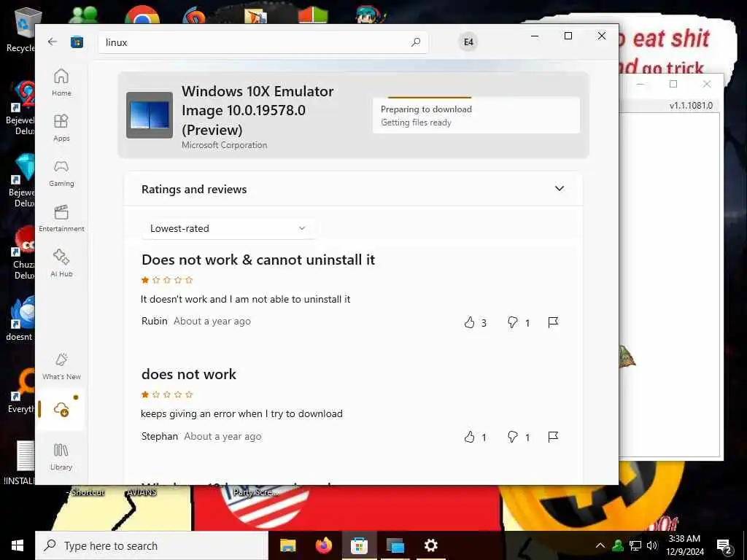Open network status tray icon
This screenshot has width=747, height=560.
(x=635, y=545)
